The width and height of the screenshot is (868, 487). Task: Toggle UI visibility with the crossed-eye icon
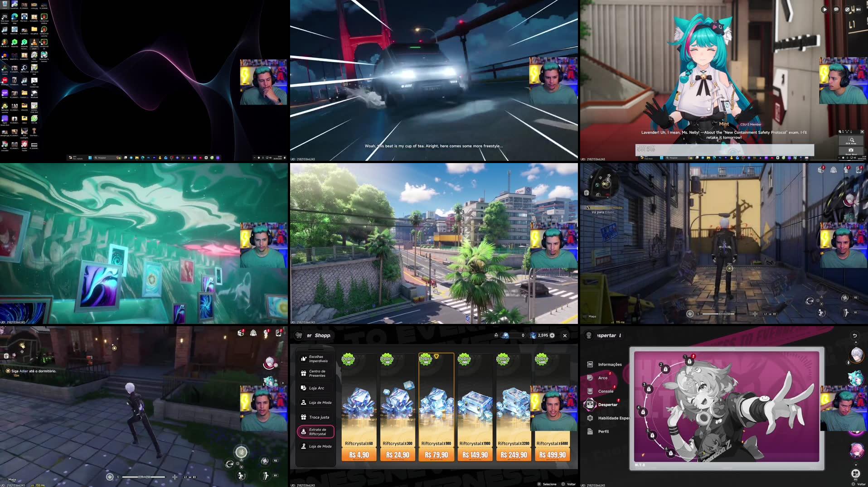pyautogui.click(x=847, y=9)
